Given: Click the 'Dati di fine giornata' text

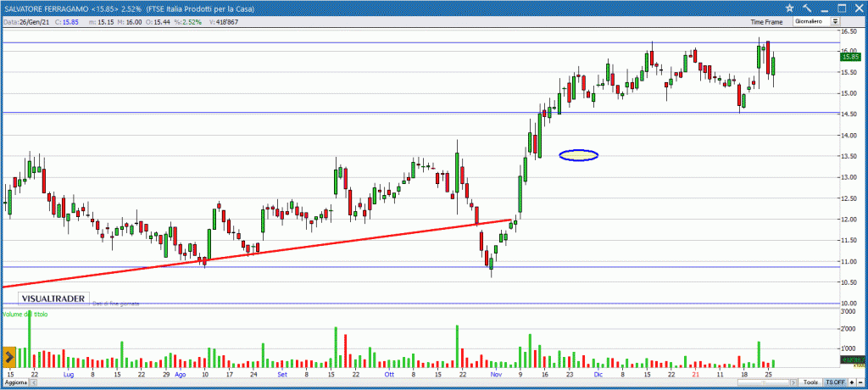Looking at the screenshot, I should 116,304.
